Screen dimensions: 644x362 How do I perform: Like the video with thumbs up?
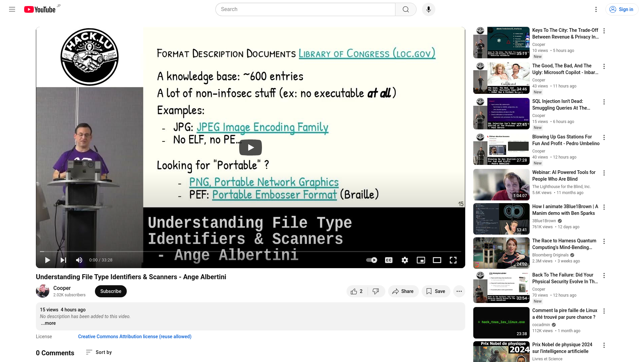(357, 291)
